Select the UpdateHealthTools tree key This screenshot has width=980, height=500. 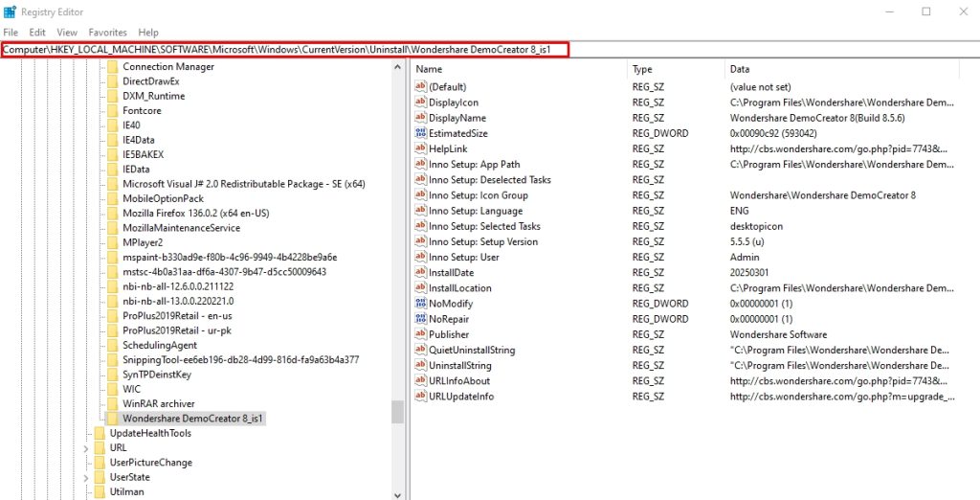coord(150,433)
